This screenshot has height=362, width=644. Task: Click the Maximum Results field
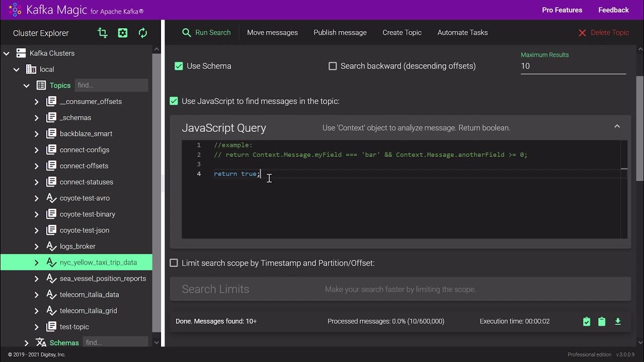pos(573,66)
